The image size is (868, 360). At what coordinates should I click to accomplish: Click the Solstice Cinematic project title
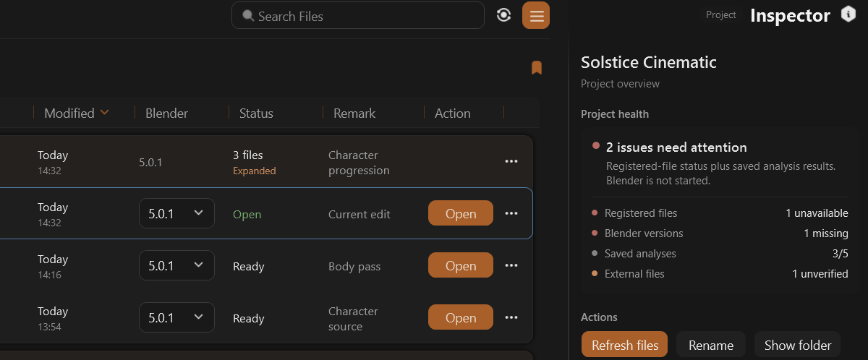click(649, 62)
